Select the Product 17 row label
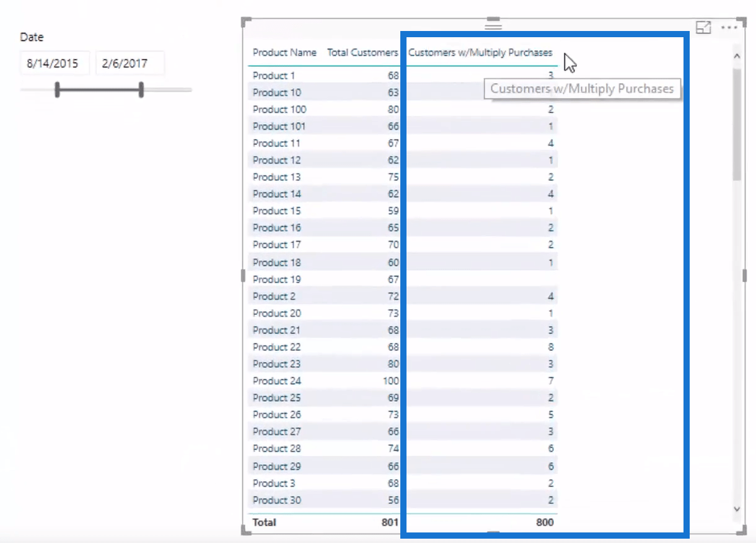 point(277,245)
